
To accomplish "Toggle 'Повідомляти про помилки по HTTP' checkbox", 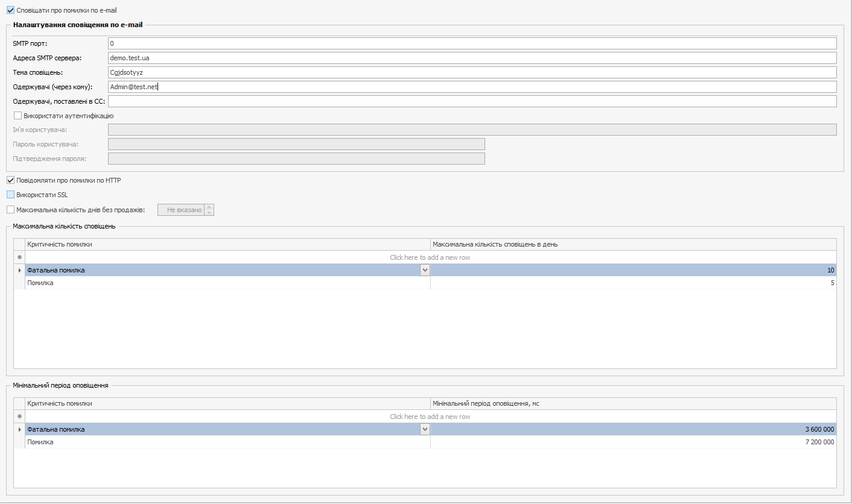I will point(10,180).
